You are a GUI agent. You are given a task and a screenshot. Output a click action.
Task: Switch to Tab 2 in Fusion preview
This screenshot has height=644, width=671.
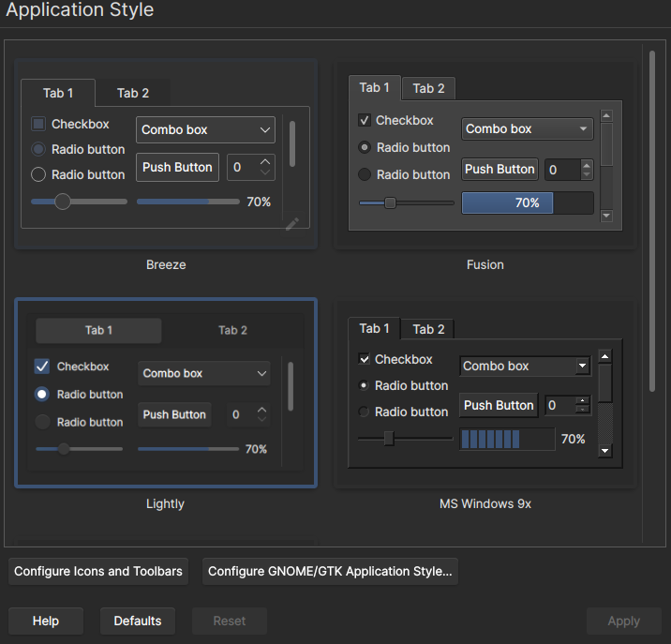click(x=428, y=89)
